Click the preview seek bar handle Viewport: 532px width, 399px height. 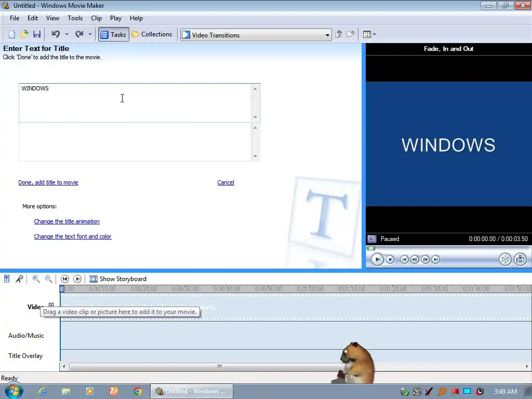[x=371, y=248]
